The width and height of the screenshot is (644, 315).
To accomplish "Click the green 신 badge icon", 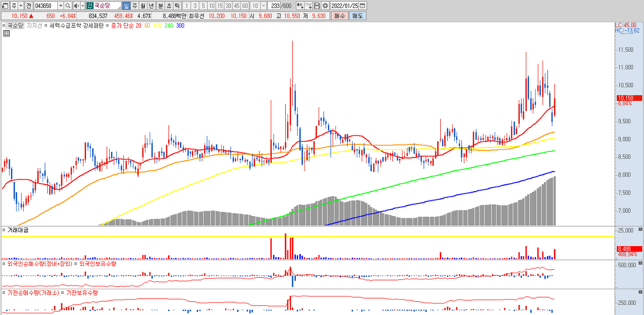I will tap(90, 6).
